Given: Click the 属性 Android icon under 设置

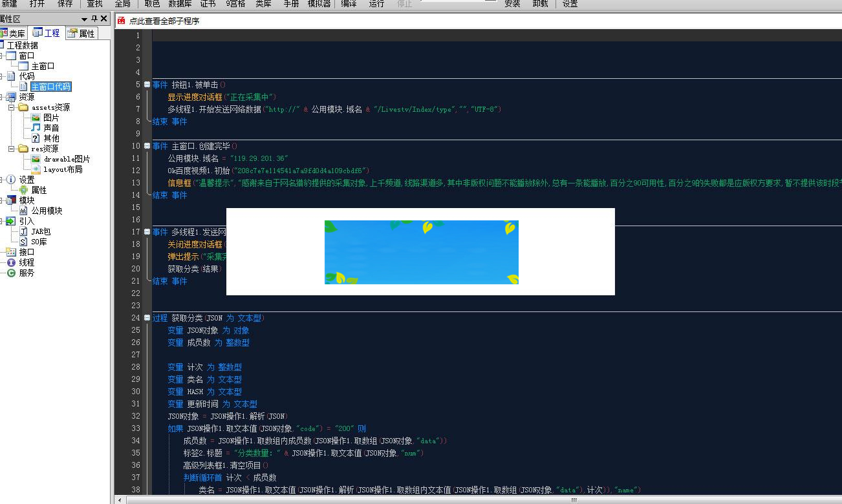Looking at the screenshot, I should [24, 190].
